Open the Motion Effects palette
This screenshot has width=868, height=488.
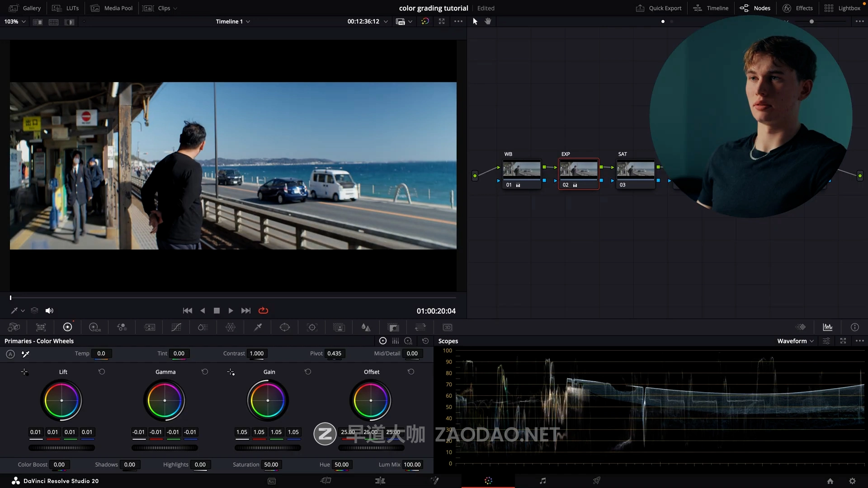149,327
